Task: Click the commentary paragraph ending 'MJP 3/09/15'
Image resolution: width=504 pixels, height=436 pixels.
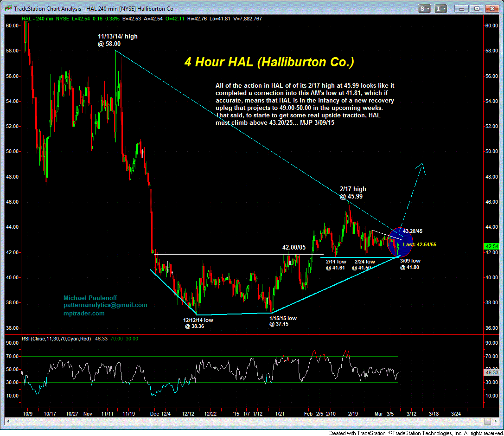Action: 305,104
